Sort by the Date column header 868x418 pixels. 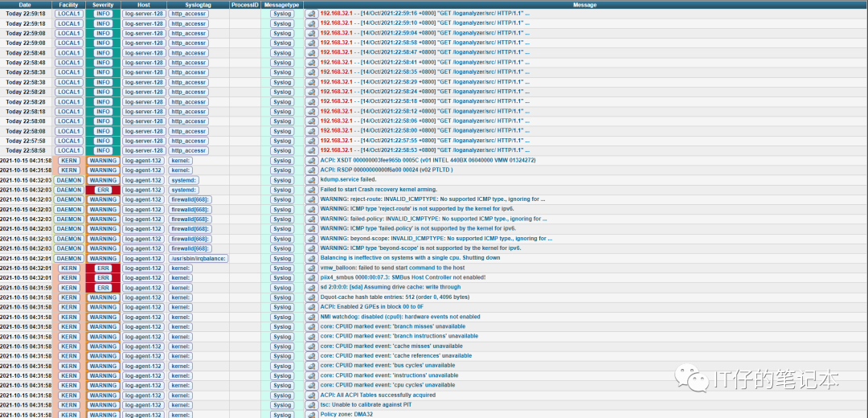click(25, 5)
